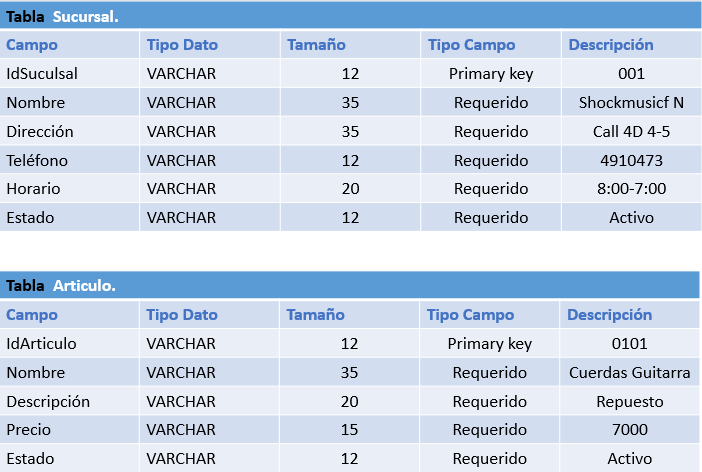The width and height of the screenshot is (702, 472).
Task: Click "Primary key" in the IdSuculsal row
Action: [x=491, y=73]
